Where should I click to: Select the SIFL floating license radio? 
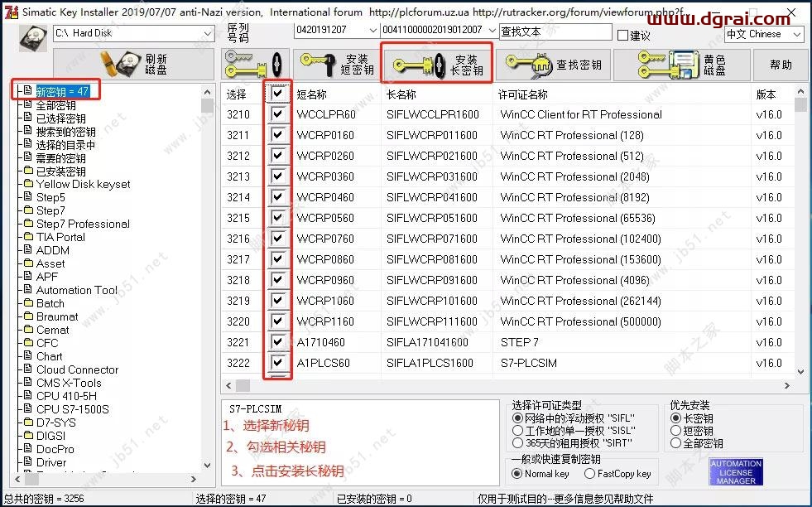coord(517,418)
